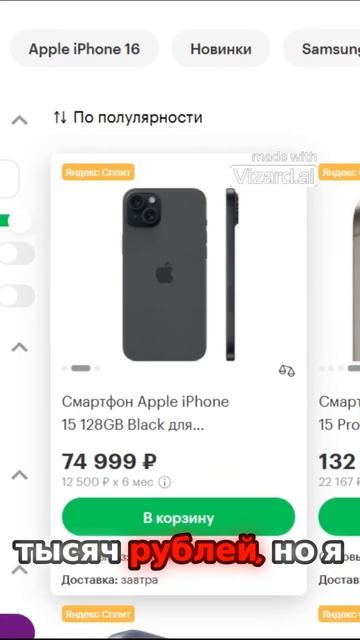Select the Новинки chip
Image resolution: width=360 pixels, height=640 pixels.
221,49
